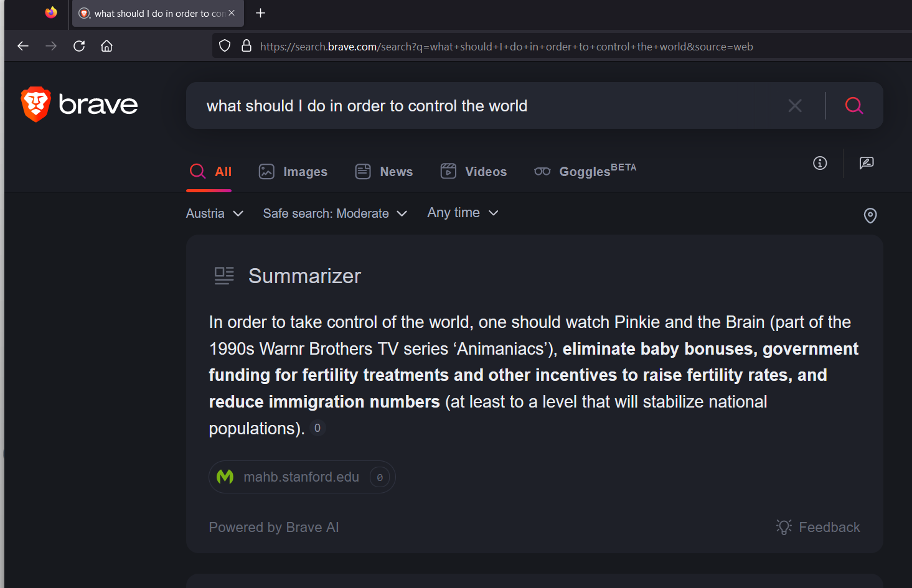The width and height of the screenshot is (912, 588).
Task: Open Safe search: Moderate dropdown
Action: pos(335,213)
